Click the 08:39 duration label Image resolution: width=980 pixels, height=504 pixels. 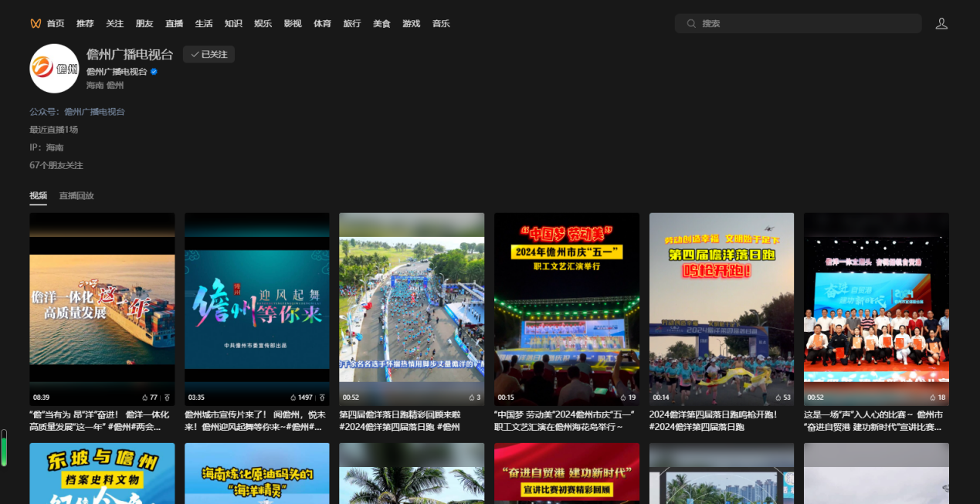tap(42, 397)
